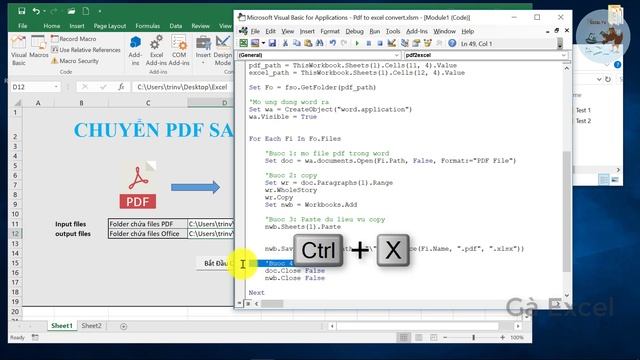Open Excel Home ribbon tab
The image size is (640, 360).
pyautogui.click(x=51, y=26)
